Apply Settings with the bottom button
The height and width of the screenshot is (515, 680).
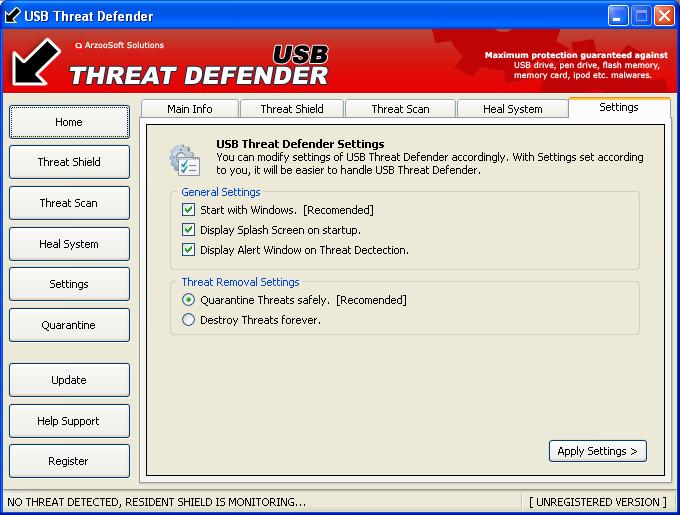pos(598,451)
